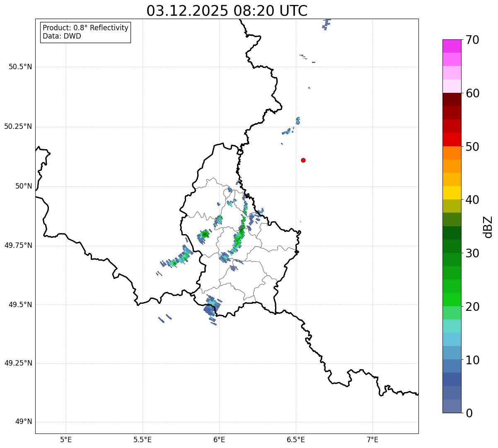Click the 49.25°N latitude label
Viewport: 498px width, 448px height.
click(x=18, y=363)
